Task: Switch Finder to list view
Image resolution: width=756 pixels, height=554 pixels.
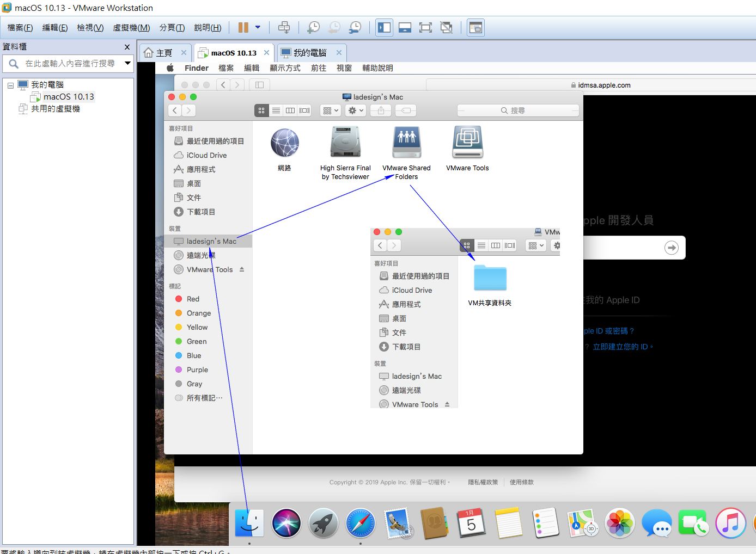Action: 276,110
